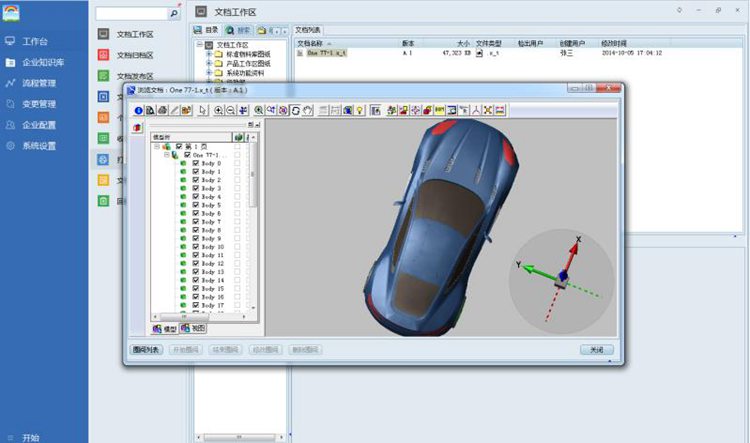The width and height of the screenshot is (750, 443).
Task: Open 文档归档区 red icon in side panel
Action: pyautogui.click(x=103, y=55)
